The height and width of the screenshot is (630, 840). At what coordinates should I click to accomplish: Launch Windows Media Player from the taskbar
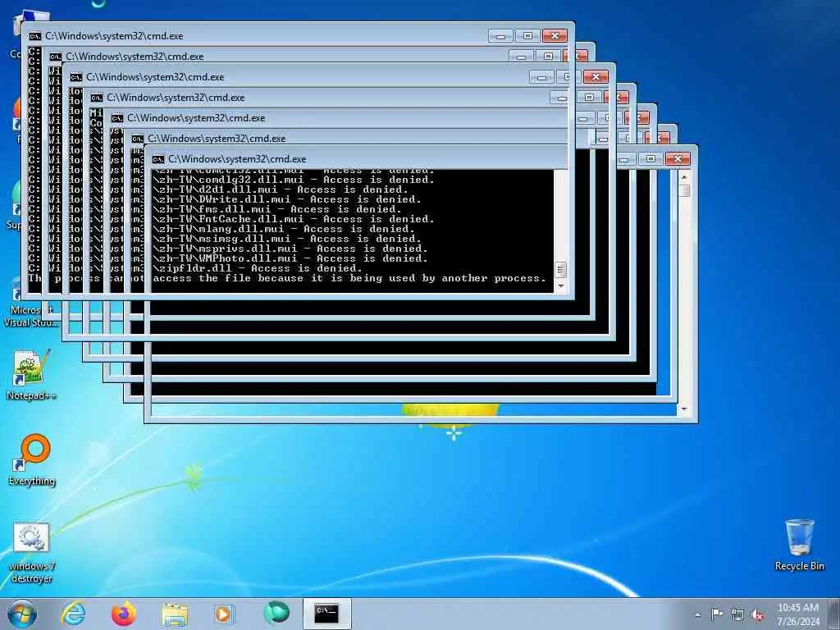tap(224, 614)
